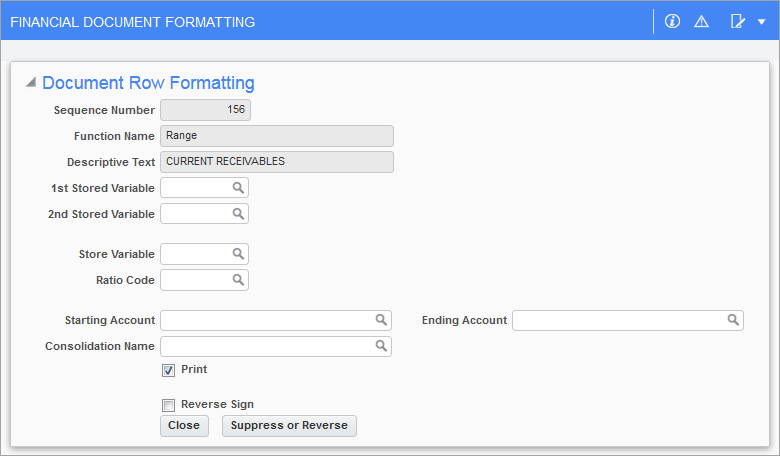Click the Descriptive Text field
This screenshot has height=456, width=780.
tap(277, 162)
